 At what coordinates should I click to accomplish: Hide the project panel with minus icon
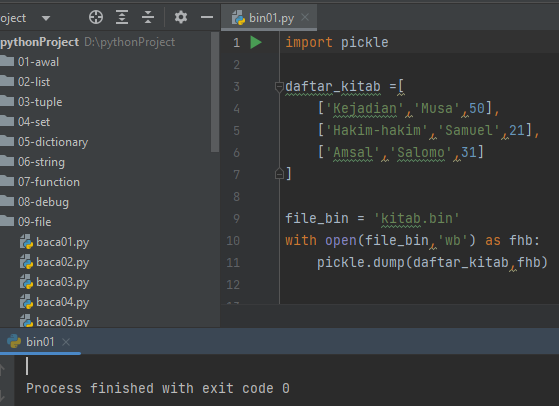[207, 17]
